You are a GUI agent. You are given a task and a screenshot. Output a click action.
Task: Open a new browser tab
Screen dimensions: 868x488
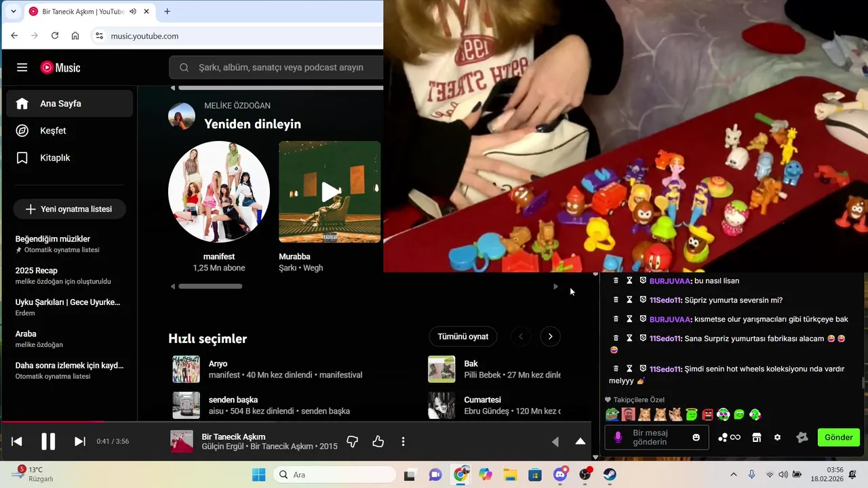(167, 12)
